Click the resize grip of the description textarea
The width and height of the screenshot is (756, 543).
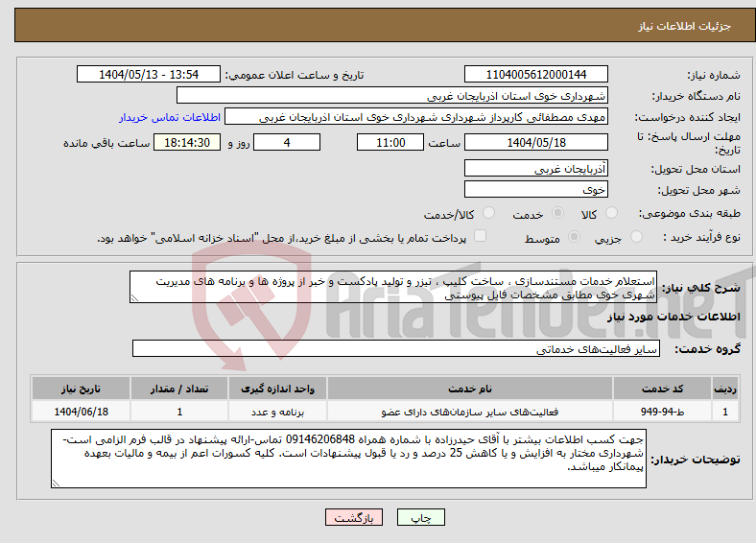tap(135, 298)
